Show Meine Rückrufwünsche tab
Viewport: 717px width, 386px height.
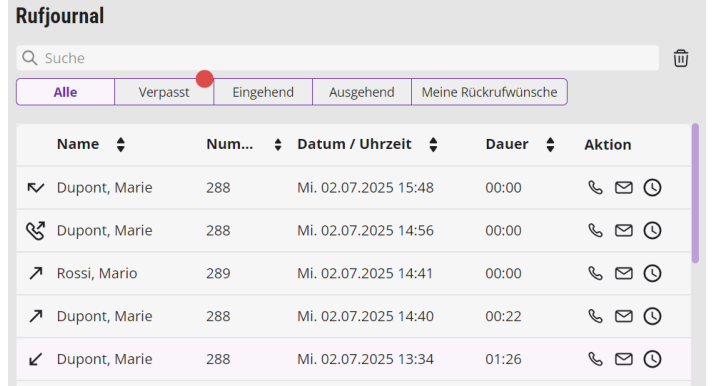[x=489, y=92]
